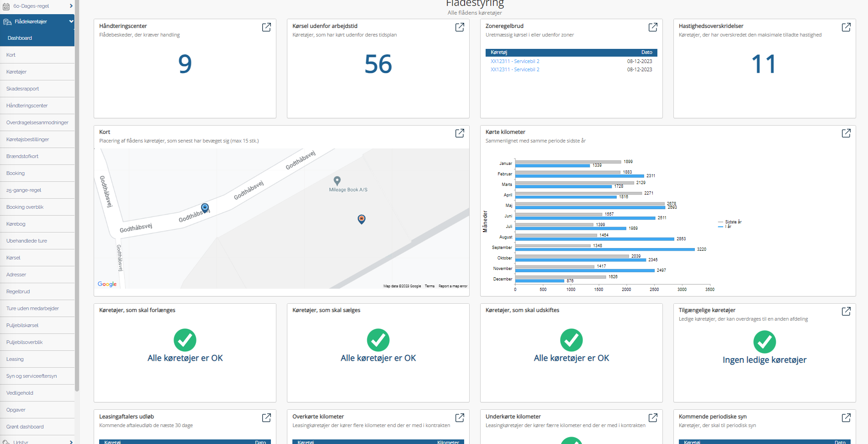Viewport: 868px width, 444px height.
Task: Expand the Udstyr sidebar section
Action: pyautogui.click(x=71, y=442)
